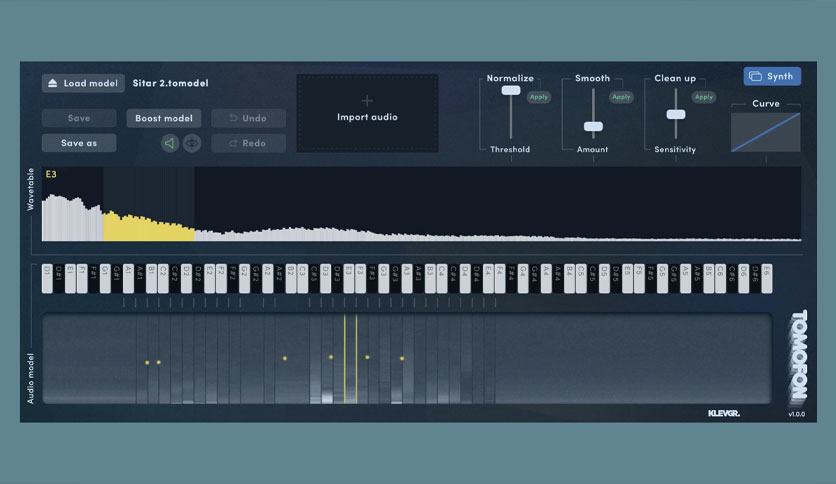Apply the Clean up setting
The width and height of the screenshot is (836, 484).
point(704,97)
